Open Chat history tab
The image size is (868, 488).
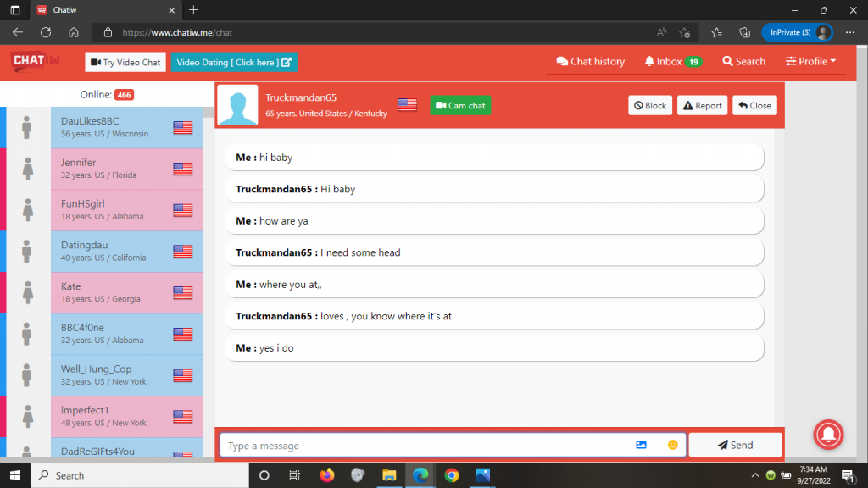(x=590, y=61)
